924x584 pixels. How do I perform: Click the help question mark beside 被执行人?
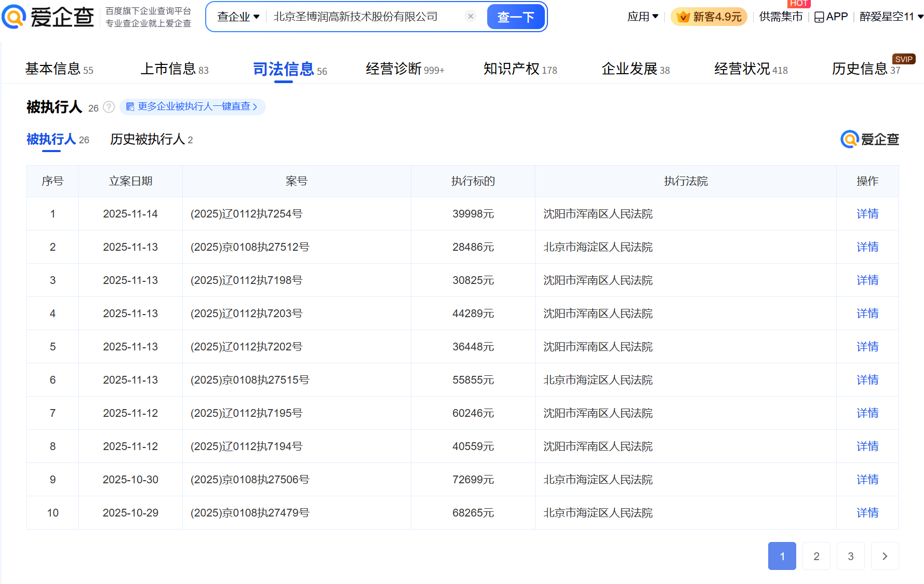pyautogui.click(x=109, y=107)
